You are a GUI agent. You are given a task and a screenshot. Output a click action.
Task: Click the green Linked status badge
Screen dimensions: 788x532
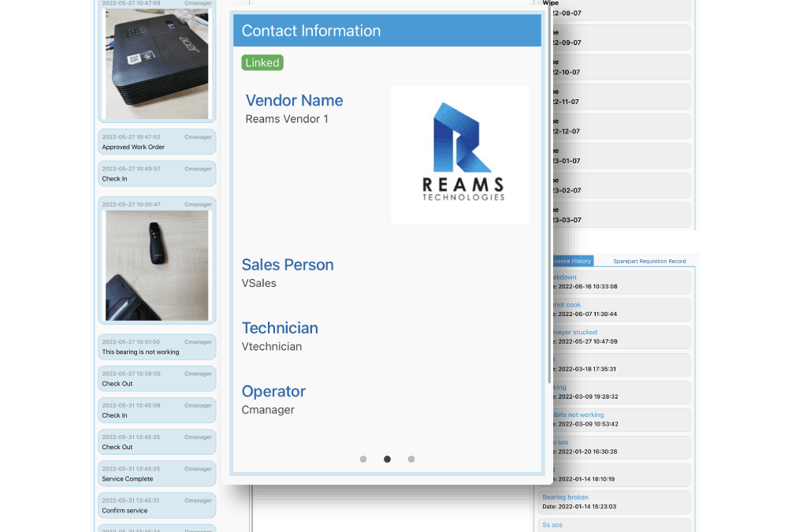pyautogui.click(x=262, y=63)
